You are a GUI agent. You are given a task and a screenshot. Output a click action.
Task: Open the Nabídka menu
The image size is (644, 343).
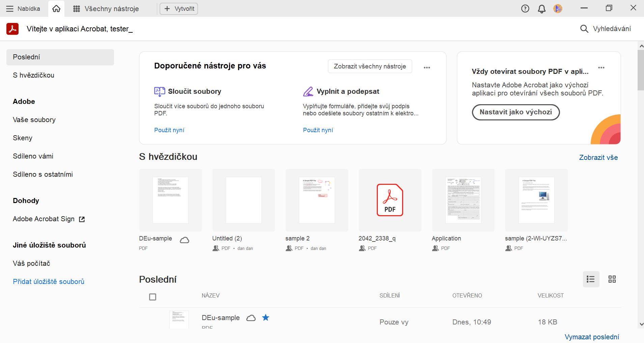click(x=23, y=8)
